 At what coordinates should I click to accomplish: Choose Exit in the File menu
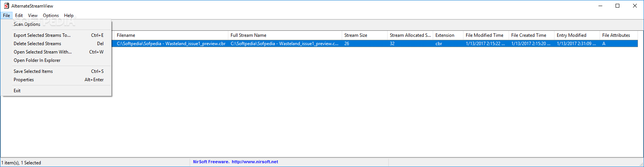point(57,91)
